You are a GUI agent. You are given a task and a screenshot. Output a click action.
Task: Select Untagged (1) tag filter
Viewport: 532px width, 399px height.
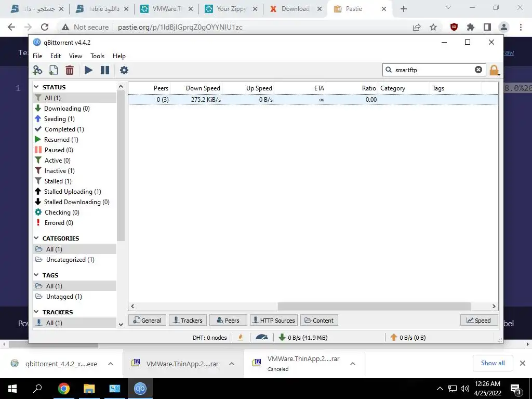59,297
